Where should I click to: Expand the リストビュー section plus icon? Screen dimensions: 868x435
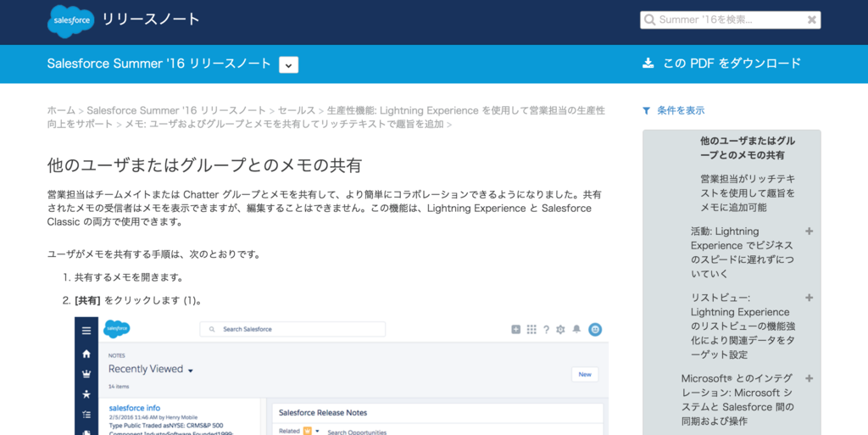pos(809,298)
